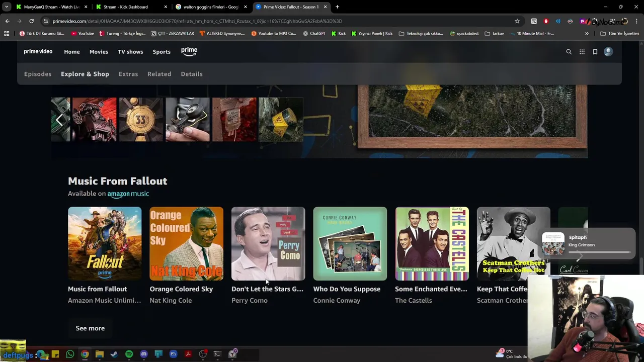Open the Prime membership logo link
644x362 pixels.
(x=189, y=51)
